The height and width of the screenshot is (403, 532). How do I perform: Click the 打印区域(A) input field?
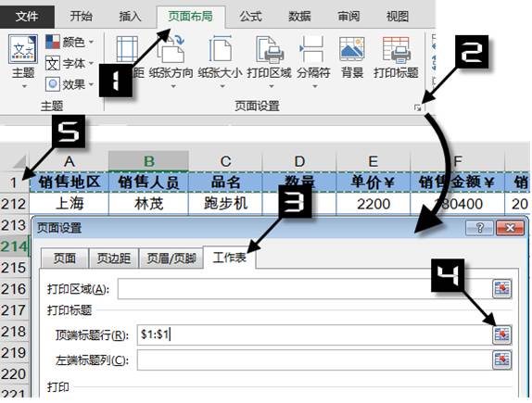point(305,289)
